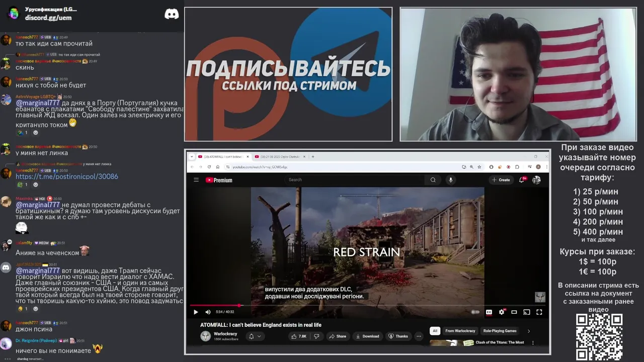Screen dimensions: 644x362
Task: Enter fullscreen mode in the player
Action: (539, 312)
